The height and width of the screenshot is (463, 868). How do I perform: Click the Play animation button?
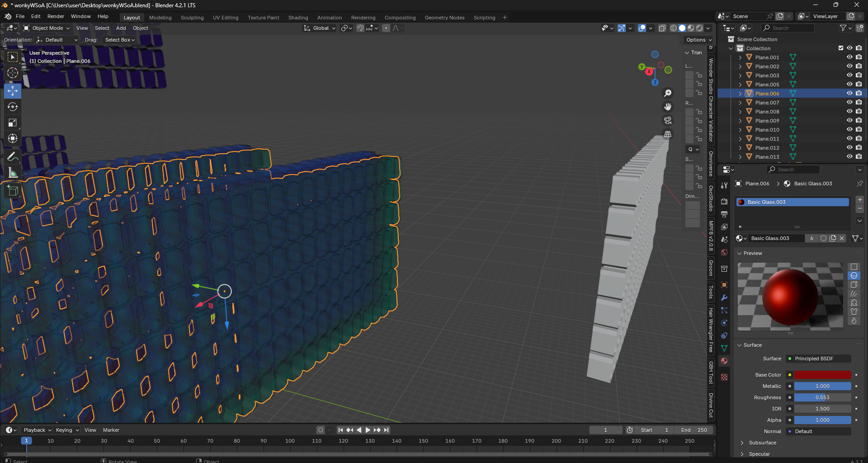368,430
